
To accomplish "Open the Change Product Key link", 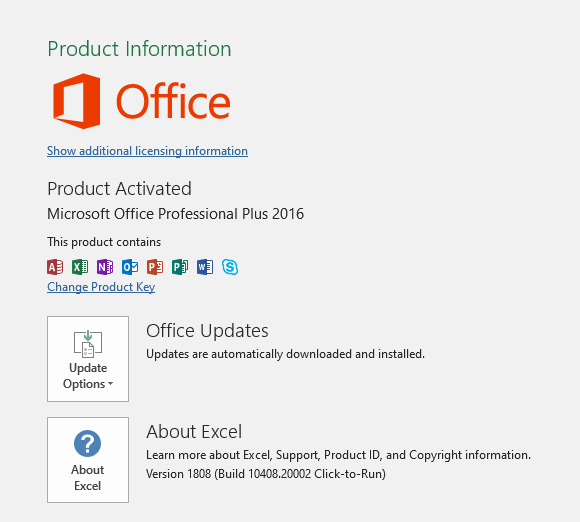I will 101,287.
